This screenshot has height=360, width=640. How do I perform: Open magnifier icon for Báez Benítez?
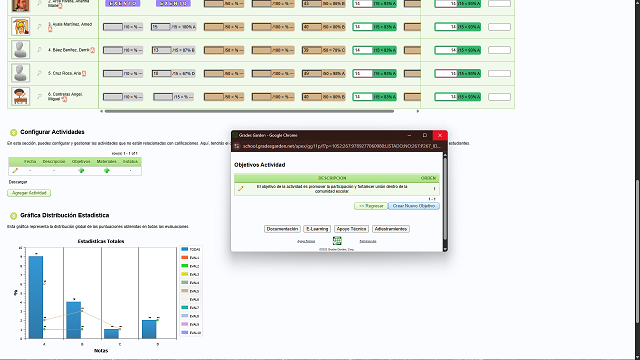(x=40, y=50)
